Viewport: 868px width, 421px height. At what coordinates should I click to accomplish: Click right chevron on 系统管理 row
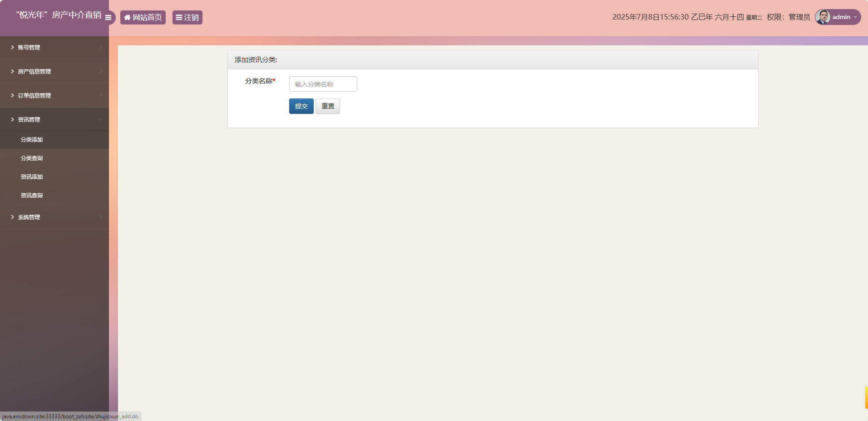click(101, 217)
